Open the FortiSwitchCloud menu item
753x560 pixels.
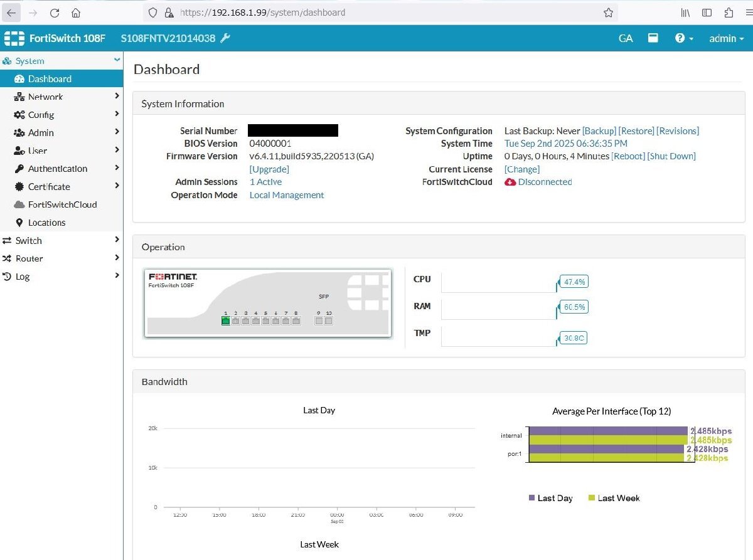pyautogui.click(x=62, y=204)
